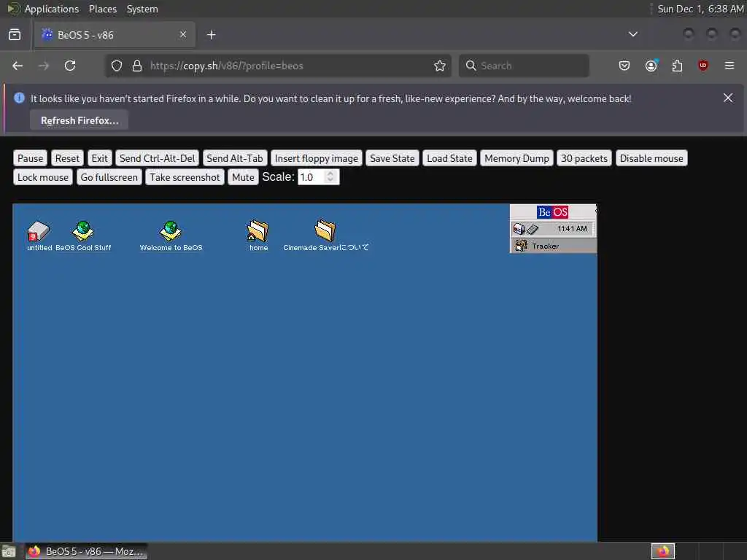This screenshot has height=560, width=747.
Task: Open BeOS Cool Stuff desktop icon
Action: tap(83, 231)
